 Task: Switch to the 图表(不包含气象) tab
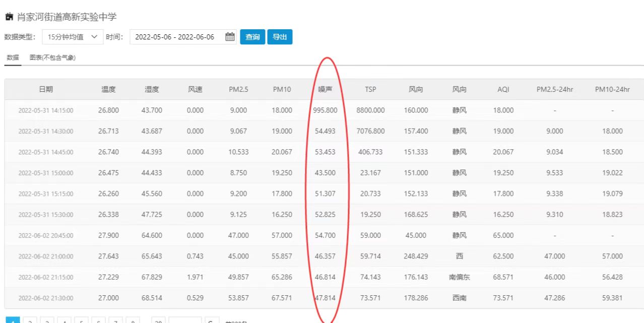point(52,58)
